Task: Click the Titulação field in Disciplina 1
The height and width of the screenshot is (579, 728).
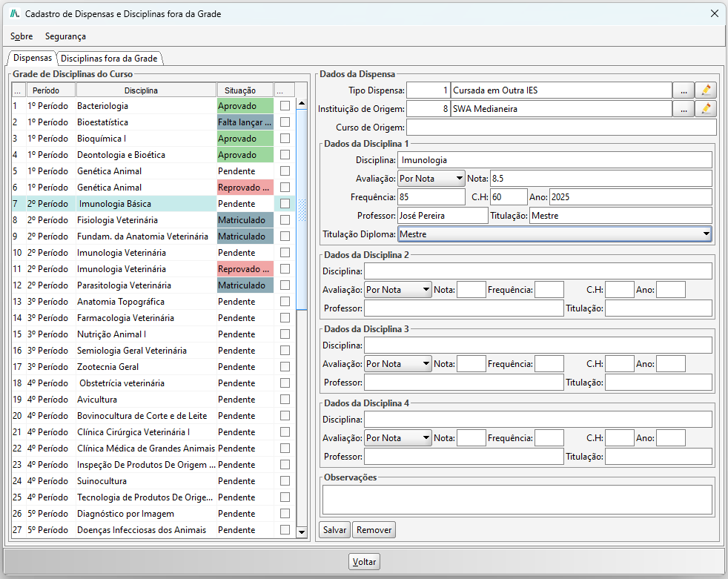Action: (x=621, y=216)
